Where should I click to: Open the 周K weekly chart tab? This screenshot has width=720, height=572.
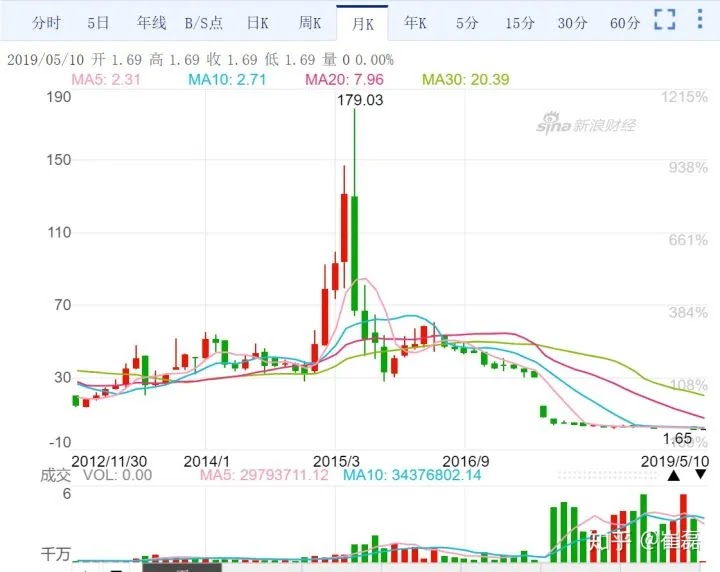coord(310,22)
